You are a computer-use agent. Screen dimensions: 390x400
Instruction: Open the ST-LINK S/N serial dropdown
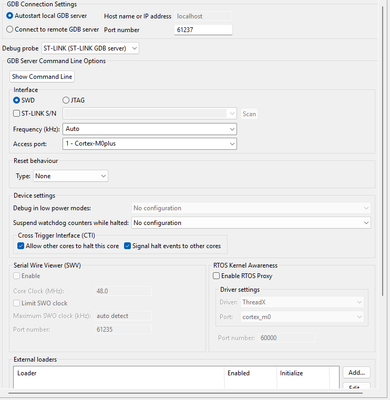click(150, 114)
